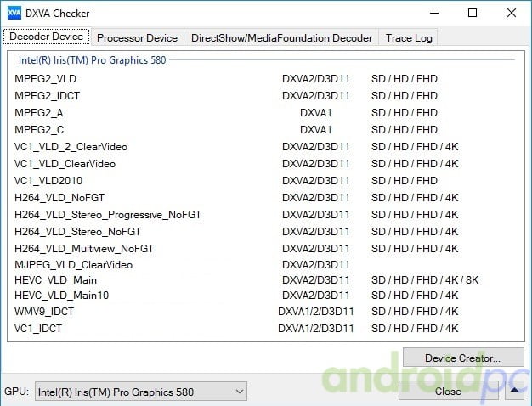Select the HEVC_VLD_Main row
Viewport: 532px width, 406px height.
(x=266, y=280)
